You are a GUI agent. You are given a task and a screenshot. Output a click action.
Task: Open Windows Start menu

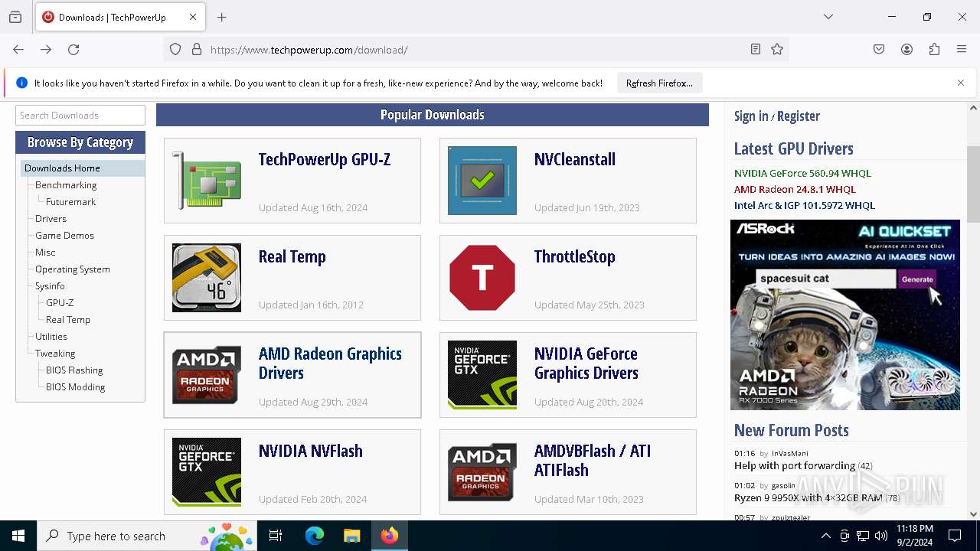pos(18,536)
